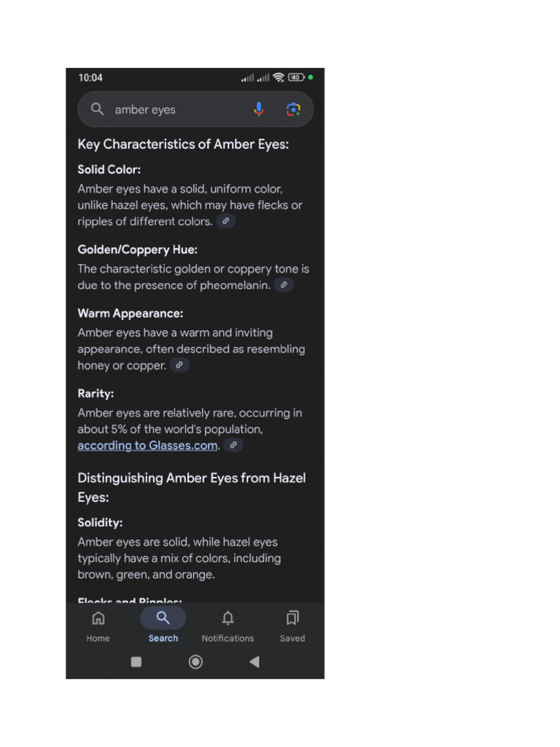
Task: Tap the Wi-Fi indicator in status bar
Action: coord(279,77)
